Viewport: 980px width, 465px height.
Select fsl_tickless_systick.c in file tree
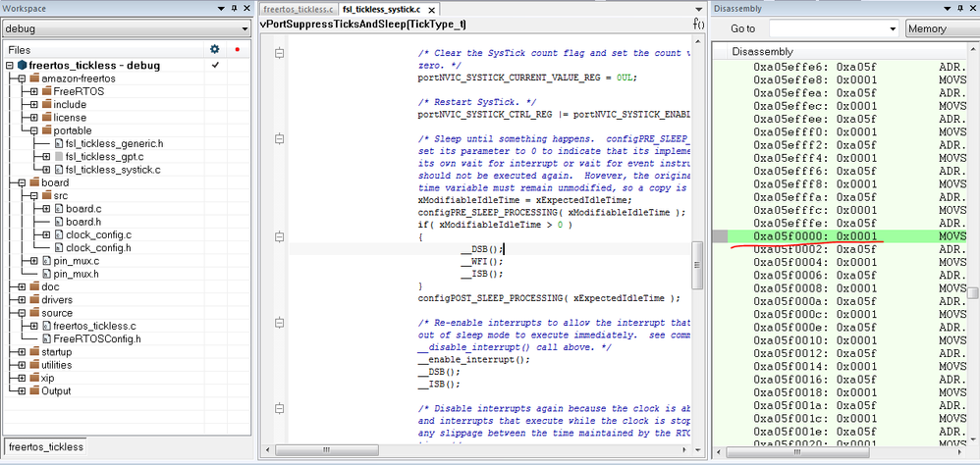(x=113, y=170)
